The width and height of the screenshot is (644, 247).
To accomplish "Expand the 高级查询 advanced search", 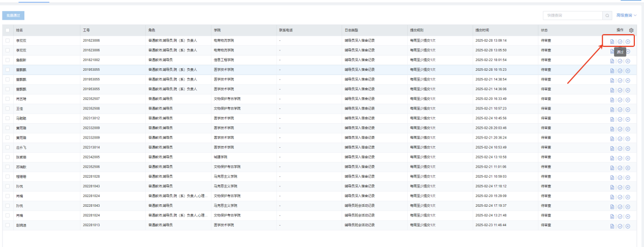I will click(626, 16).
